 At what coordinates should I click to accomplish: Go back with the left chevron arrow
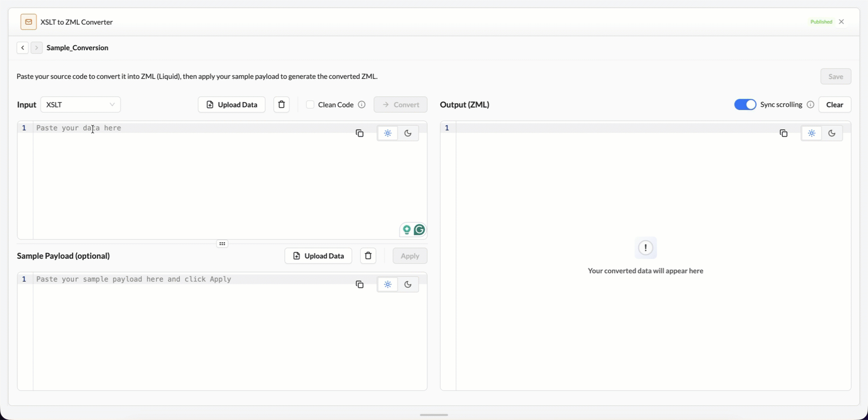point(23,48)
